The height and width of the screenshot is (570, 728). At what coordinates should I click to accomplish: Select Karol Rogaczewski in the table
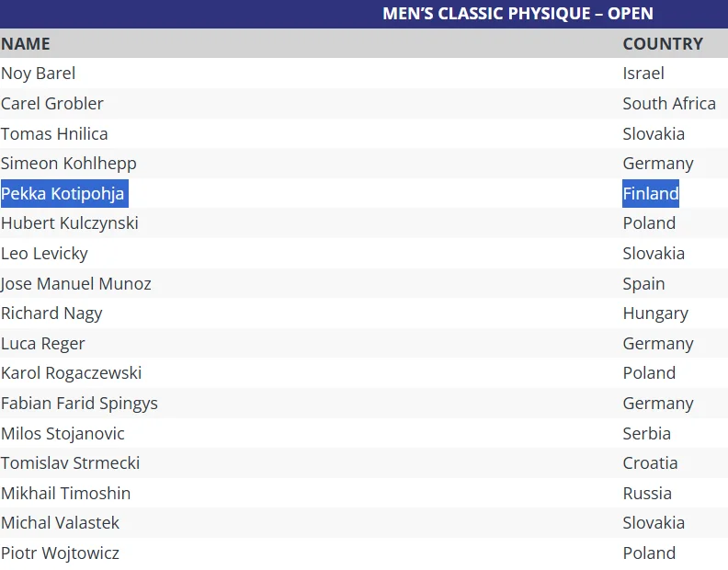coord(72,373)
